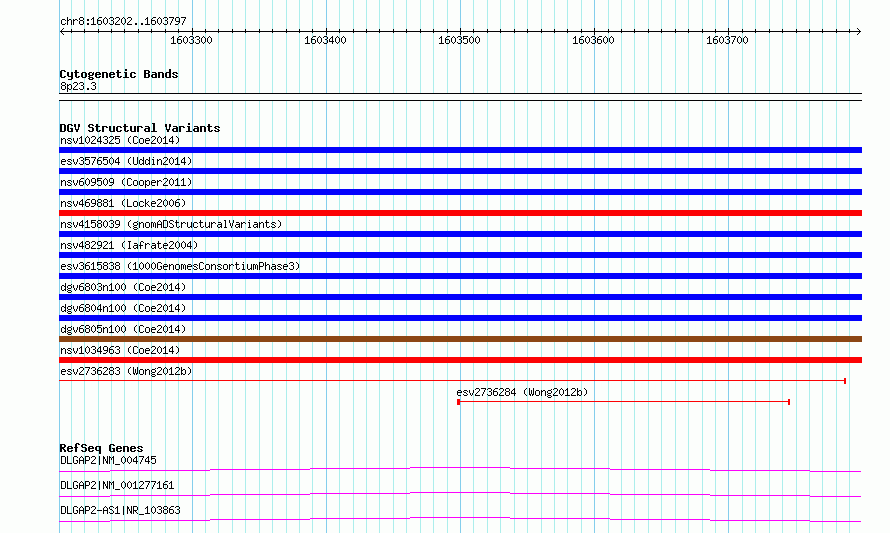Click the DGV Structural Variants track title
Screen dimensions: 890x533
tap(140, 128)
